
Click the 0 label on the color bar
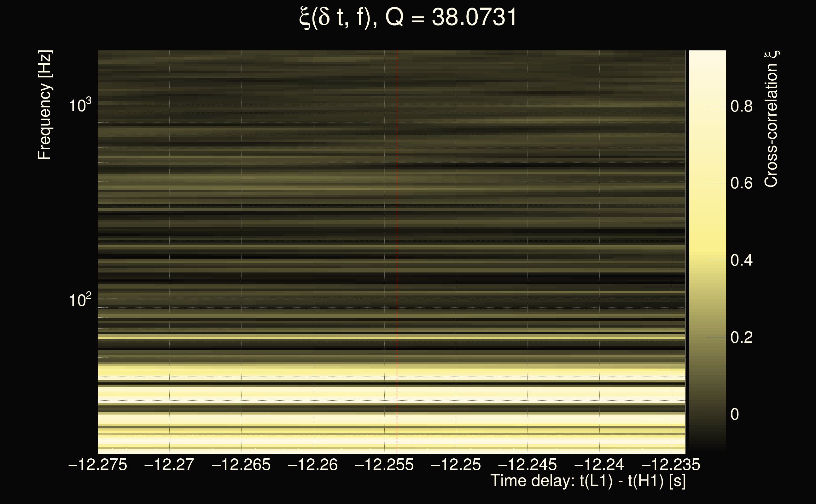[x=735, y=414]
